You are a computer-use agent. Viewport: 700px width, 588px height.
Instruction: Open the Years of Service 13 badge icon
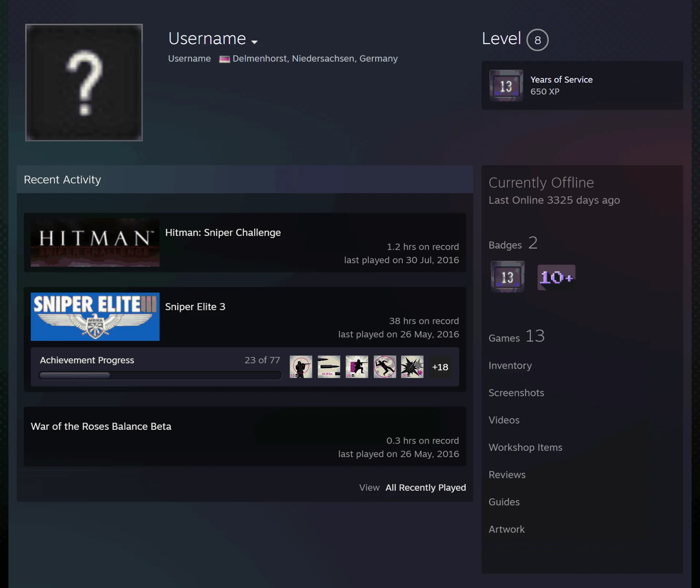coord(506,86)
